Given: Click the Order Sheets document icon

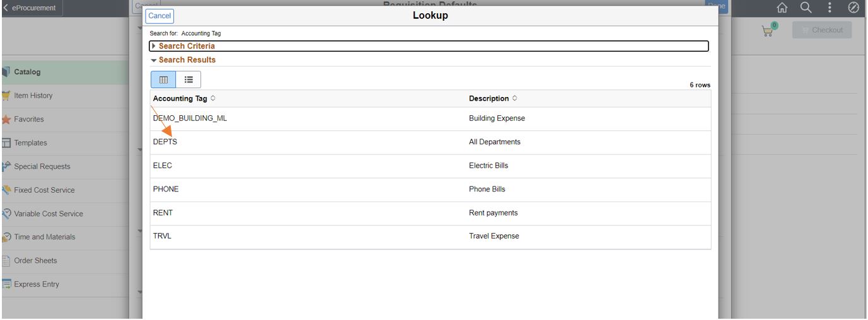Looking at the screenshot, I should tap(6, 261).
